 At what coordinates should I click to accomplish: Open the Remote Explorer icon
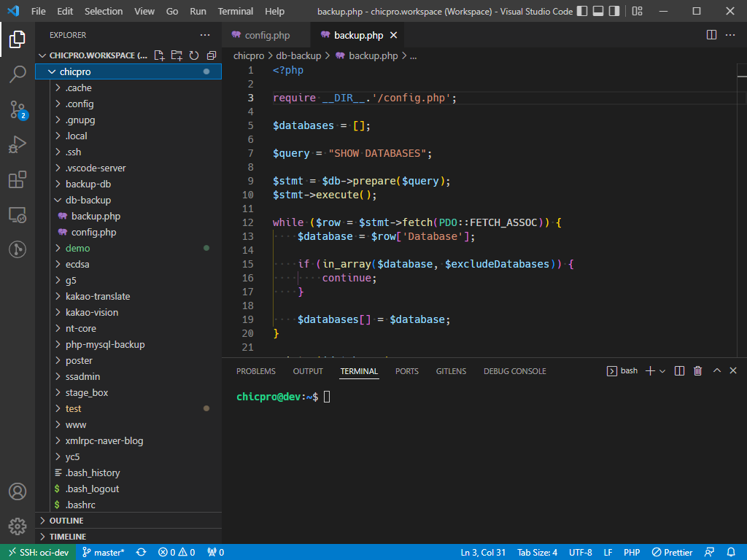pyautogui.click(x=18, y=214)
